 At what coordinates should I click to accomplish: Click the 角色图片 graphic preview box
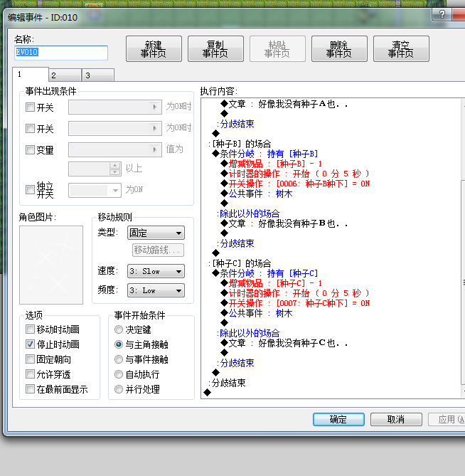tap(51, 265)
